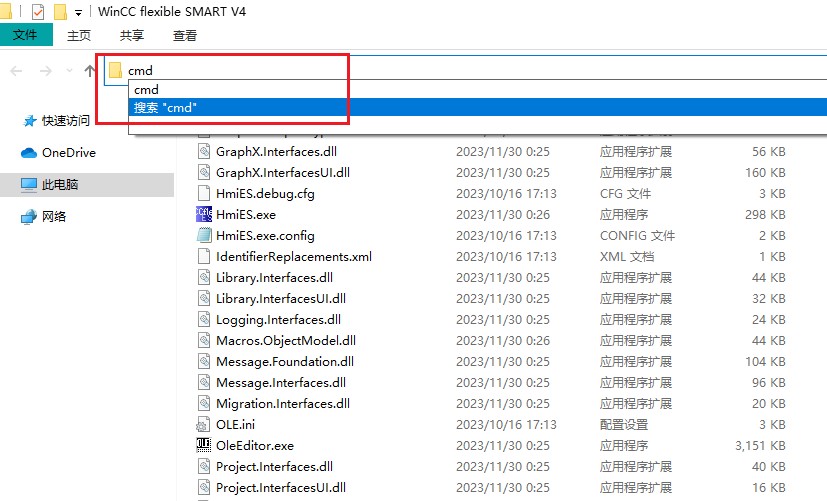The width and height of the screenshot is (827, 501).
Task: Open the recent locations dropdown arrow
Action: point(69,71)
